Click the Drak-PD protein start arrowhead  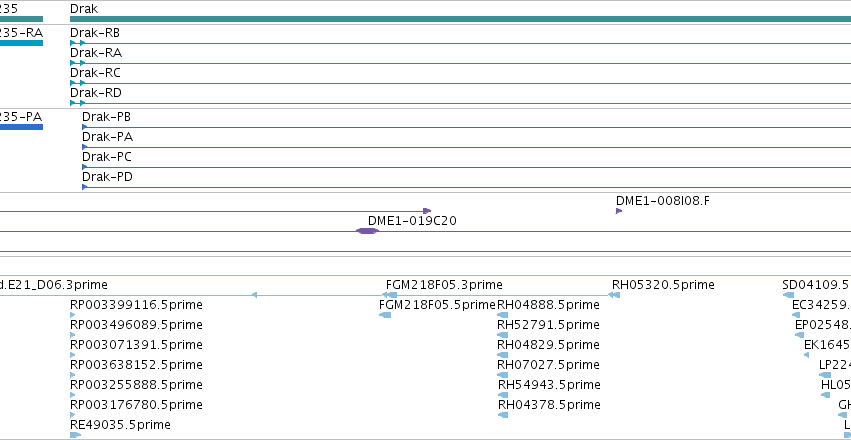(85, 187)
